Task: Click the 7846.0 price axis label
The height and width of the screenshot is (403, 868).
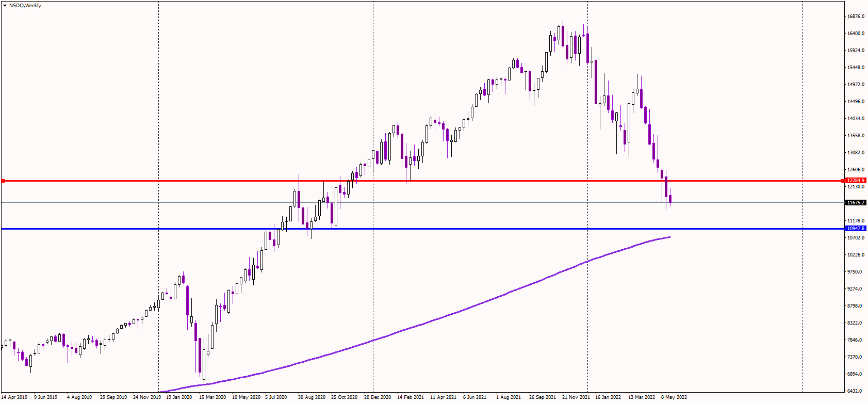Action: click(x=855, y=340)
